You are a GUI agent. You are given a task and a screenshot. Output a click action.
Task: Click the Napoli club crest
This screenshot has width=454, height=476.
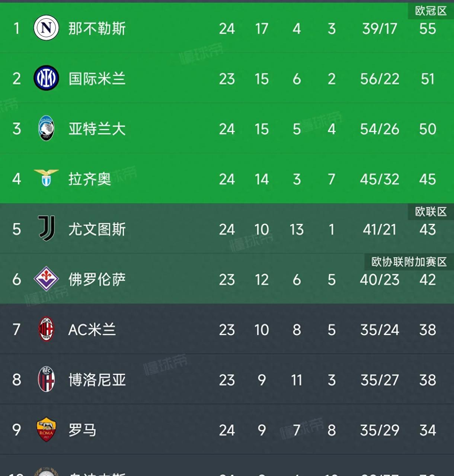click(46, 28)
